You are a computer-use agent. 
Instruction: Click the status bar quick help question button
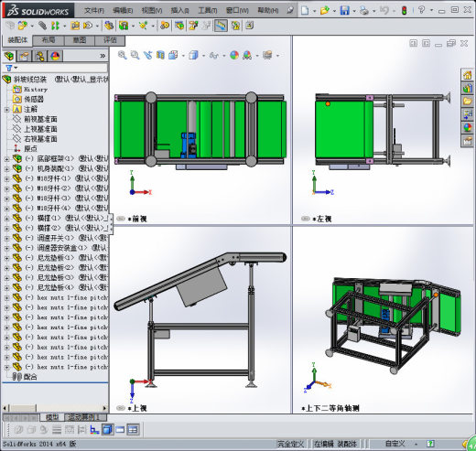[x=430, y=444]
